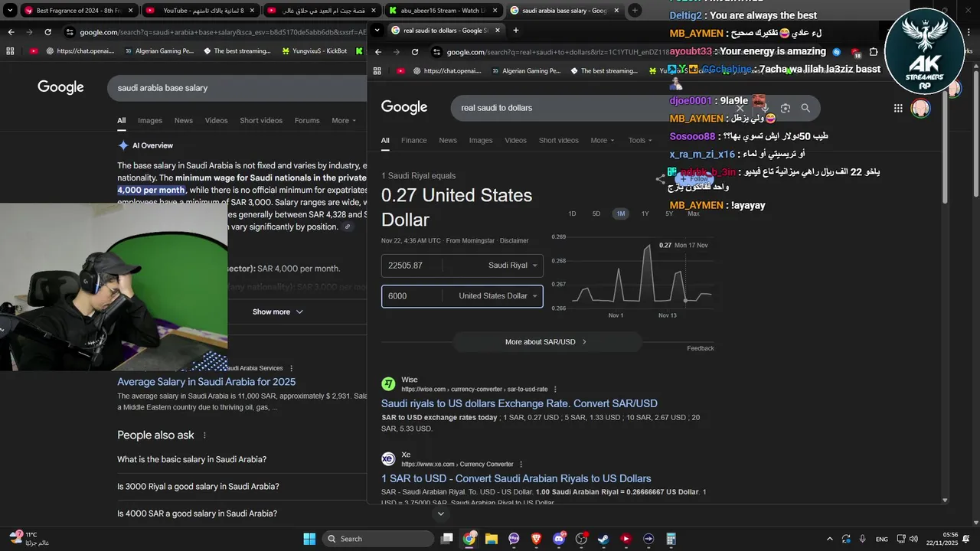Select the News filter in front window
980x551 pixels.
pyautogui.click(x=448, y=141)
